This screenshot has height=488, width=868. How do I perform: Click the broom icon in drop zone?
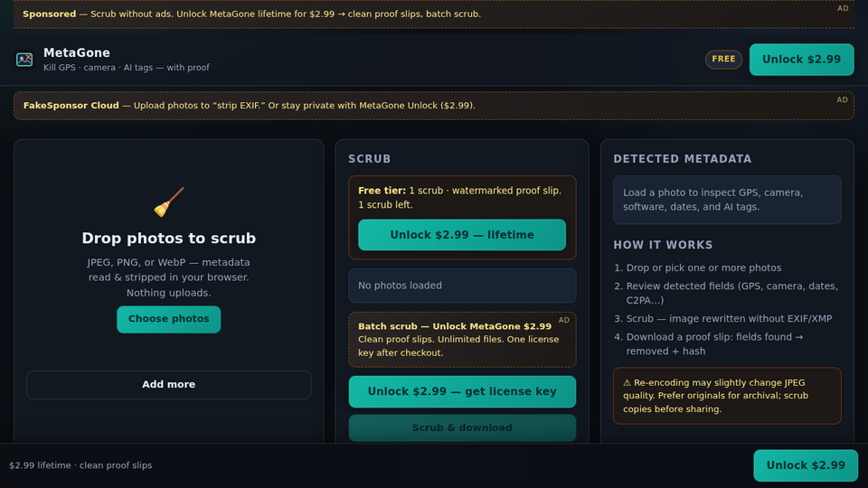tap(168, 202)
